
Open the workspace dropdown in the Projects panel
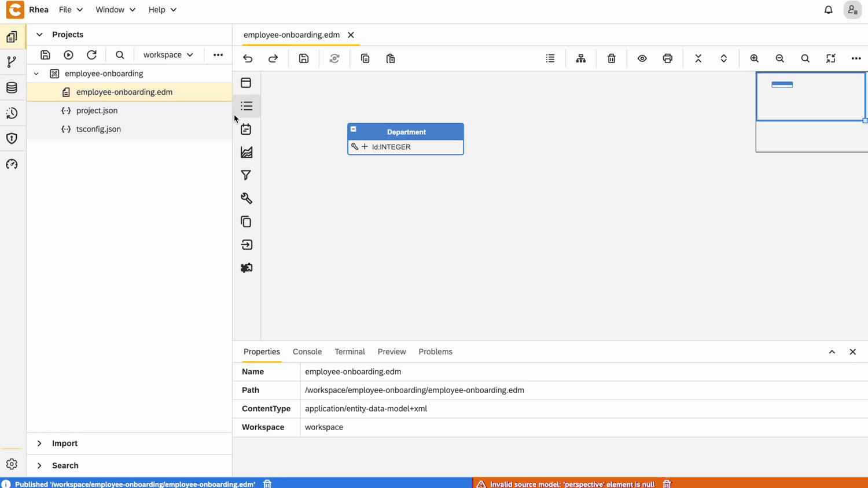tap(167, 54)
